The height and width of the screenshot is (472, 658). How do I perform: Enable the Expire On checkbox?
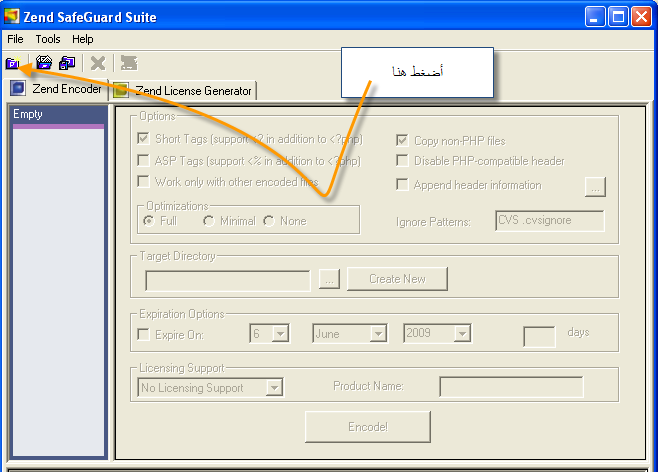(143, 334)
